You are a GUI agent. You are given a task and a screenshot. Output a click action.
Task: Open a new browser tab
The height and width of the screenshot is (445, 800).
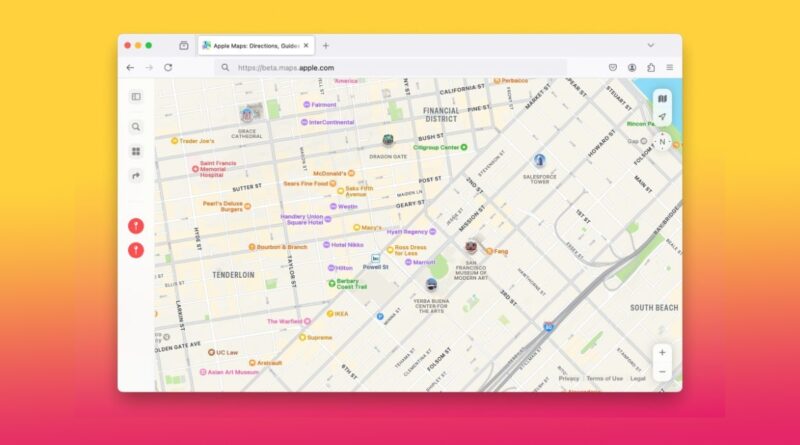325,45
